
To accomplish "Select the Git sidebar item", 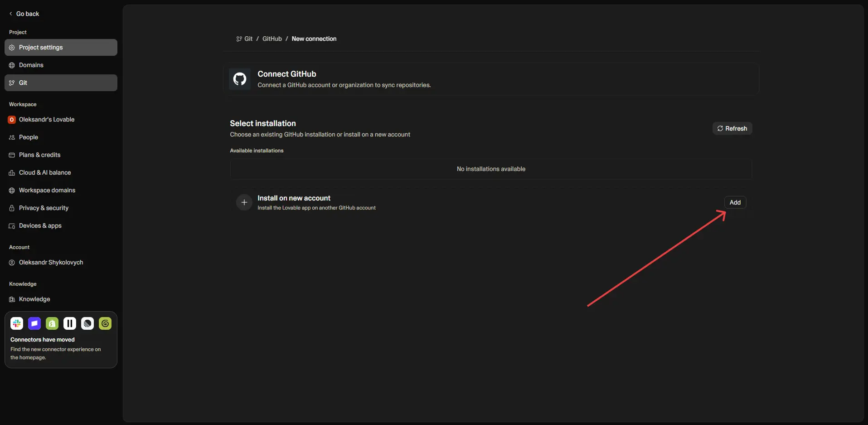I will coord(61,83).
